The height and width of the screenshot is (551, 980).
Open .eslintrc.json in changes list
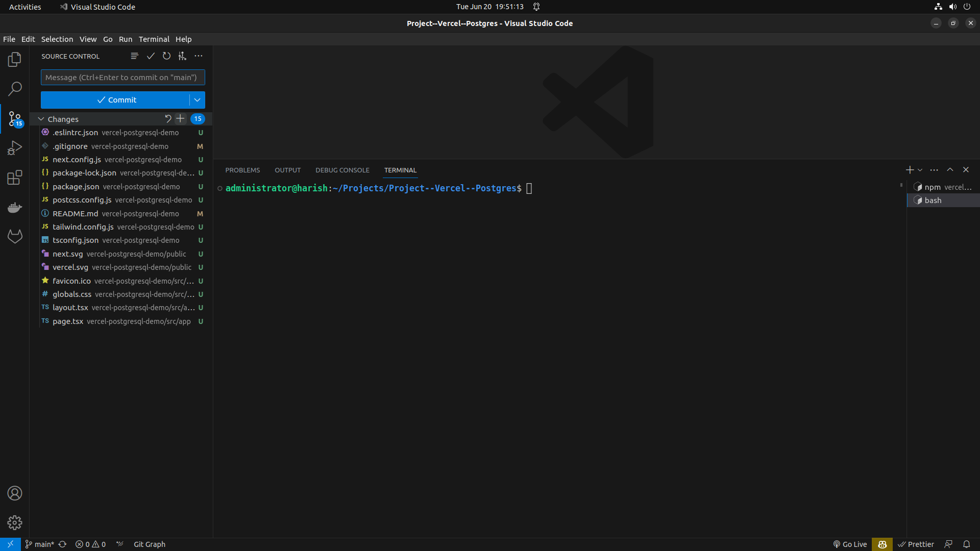click(x=121, y=133)
